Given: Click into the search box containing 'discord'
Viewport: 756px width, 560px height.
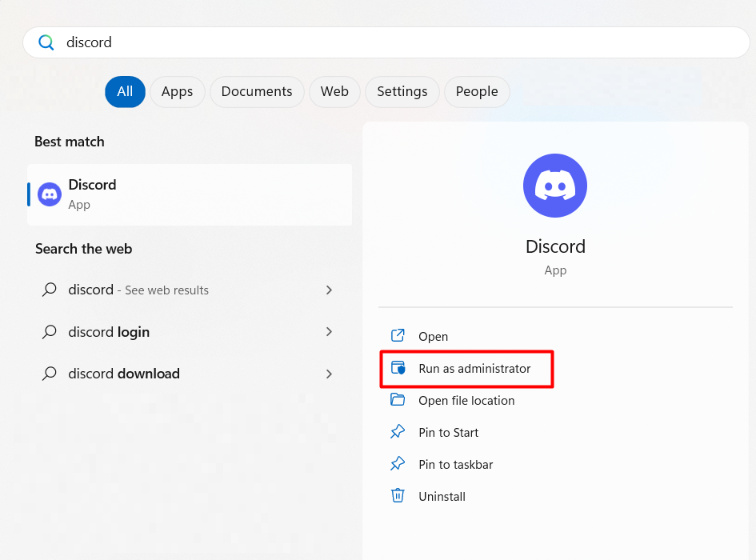Looking at the screenshot, I should [x=386, y=42].
